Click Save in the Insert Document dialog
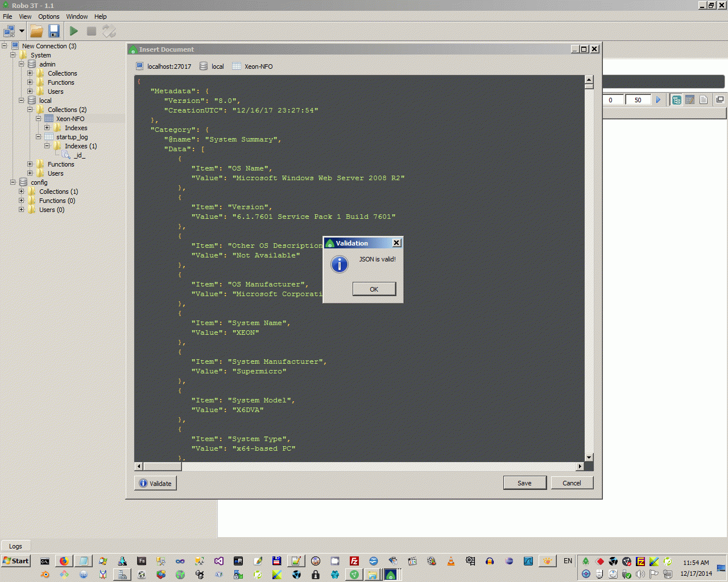This screenshot has width=728, height=582. [524, 483]
